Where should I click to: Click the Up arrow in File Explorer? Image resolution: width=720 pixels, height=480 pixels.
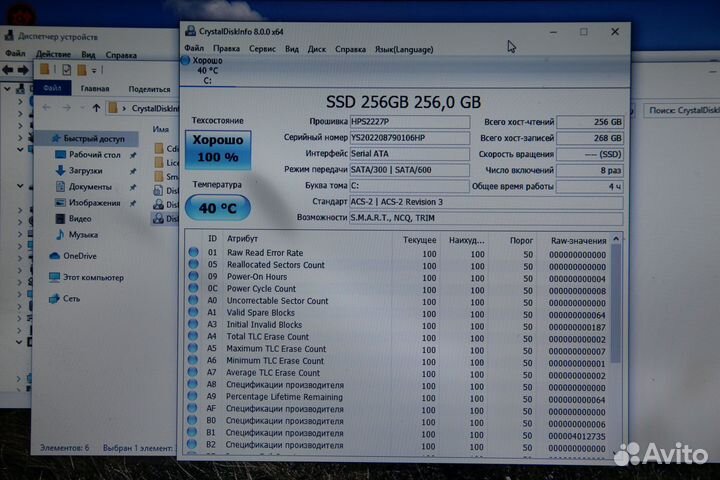96,108
